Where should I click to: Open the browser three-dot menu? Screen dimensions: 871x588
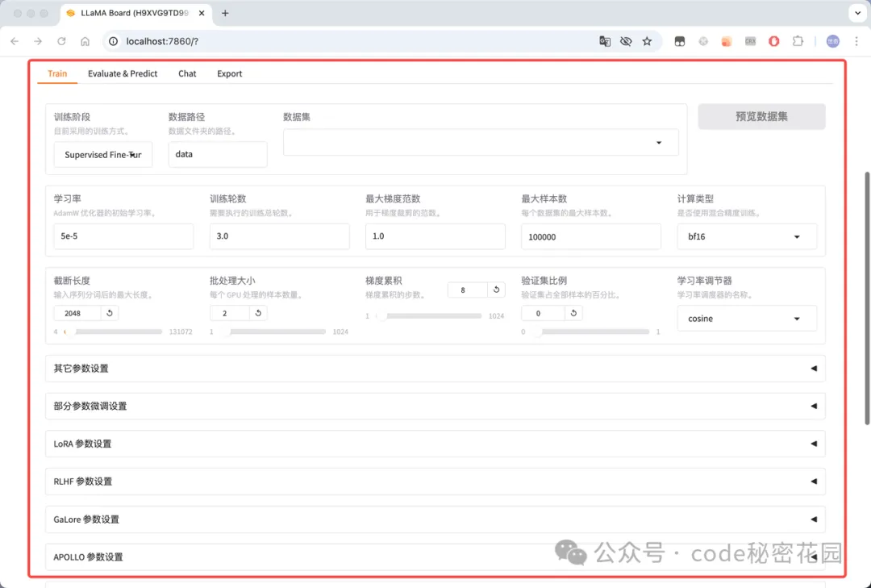point(856,41)
